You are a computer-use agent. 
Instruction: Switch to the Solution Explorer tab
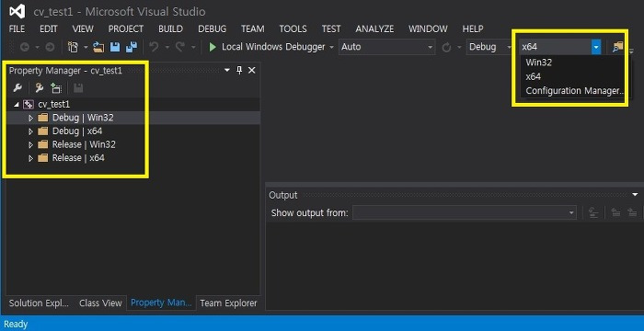pyautogui.click(x=39, y=303)
